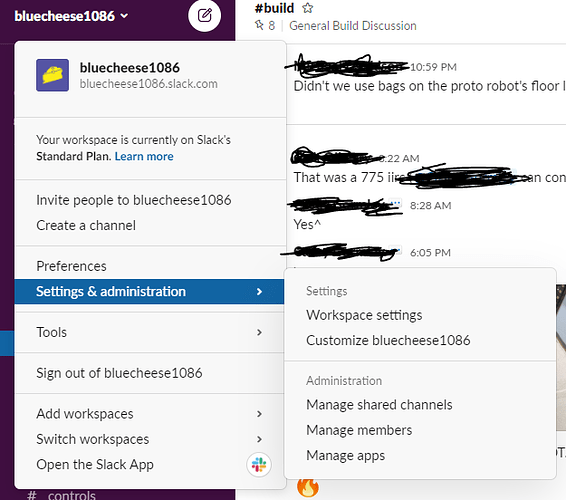
Task: Select Switch workspaces
Action: click(x=149, y=439)
